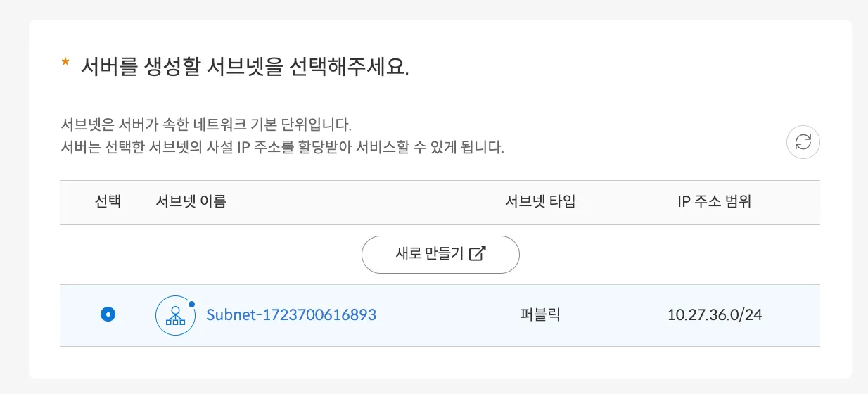Refresh the subnet list
Viewport: 868px width, 394px height.
803,142
